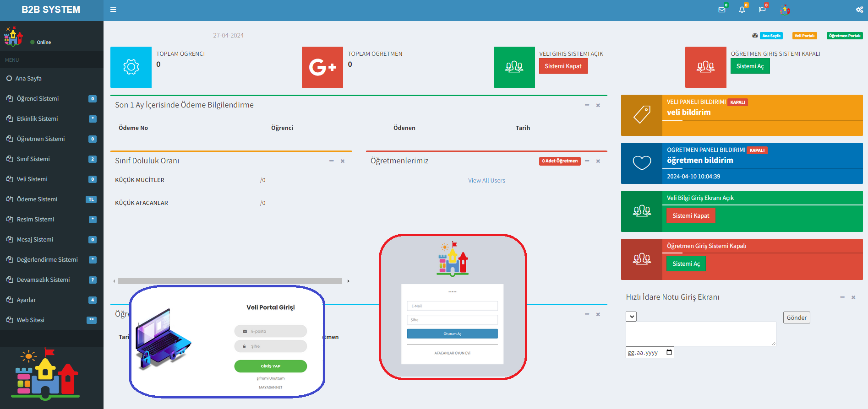Click the View All Users link
Screen dimensions: 868x409
[x=486, y=181]
